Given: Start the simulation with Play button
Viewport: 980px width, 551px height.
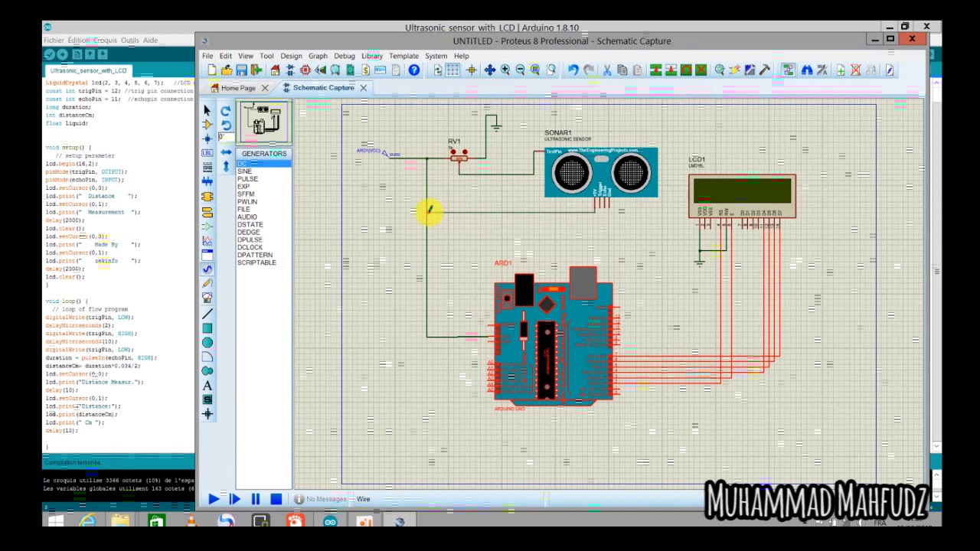Looking at the screenshot, I should [213, 499].
